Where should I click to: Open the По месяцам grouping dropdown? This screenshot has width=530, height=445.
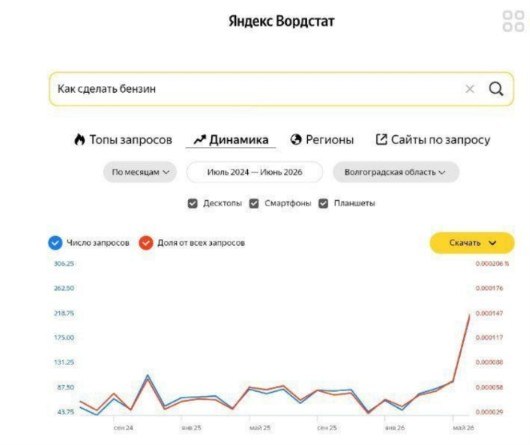(x=140, y=172)
